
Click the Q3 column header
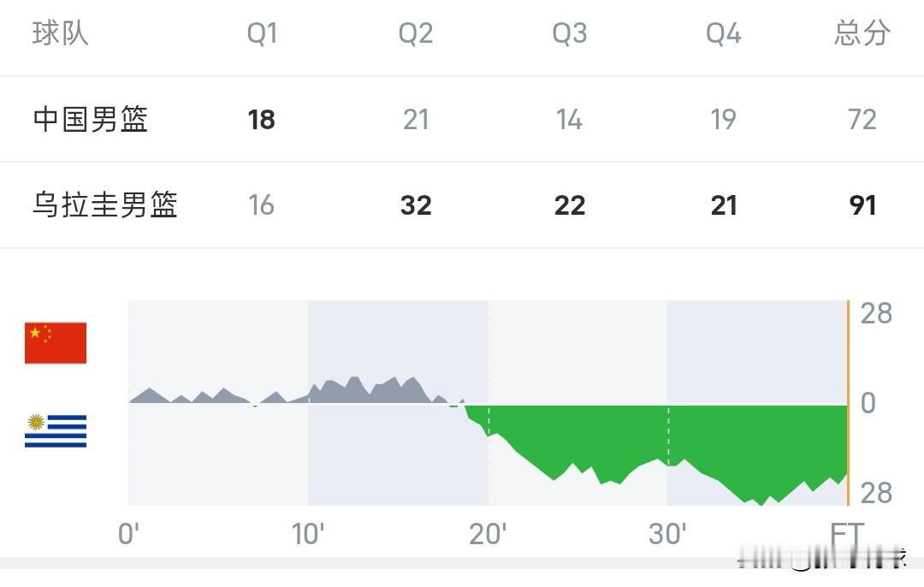[x=569, y=33]
